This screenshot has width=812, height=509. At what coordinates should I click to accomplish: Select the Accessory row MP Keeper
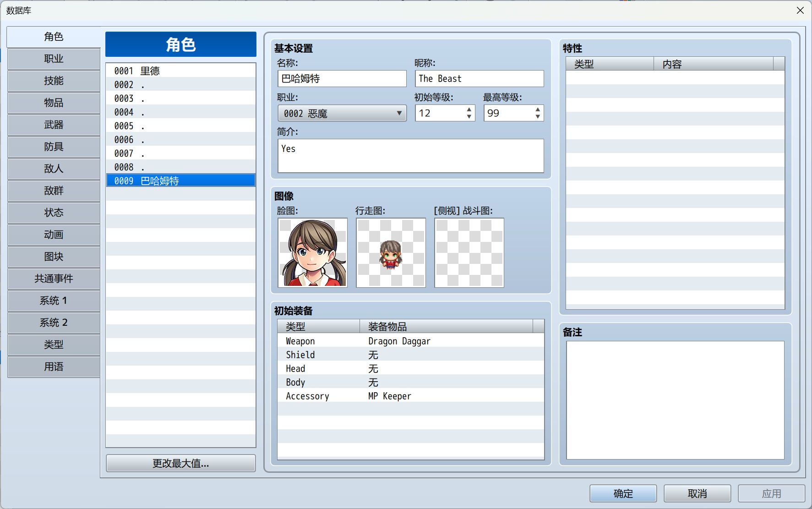(x=411, y=396)
